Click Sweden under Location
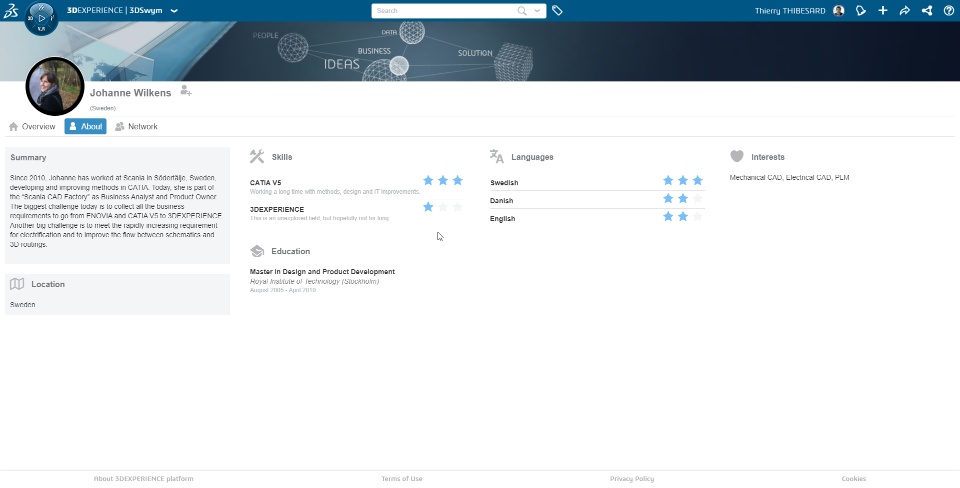Viewport: 960px width, 488px height. pos(23,304)
